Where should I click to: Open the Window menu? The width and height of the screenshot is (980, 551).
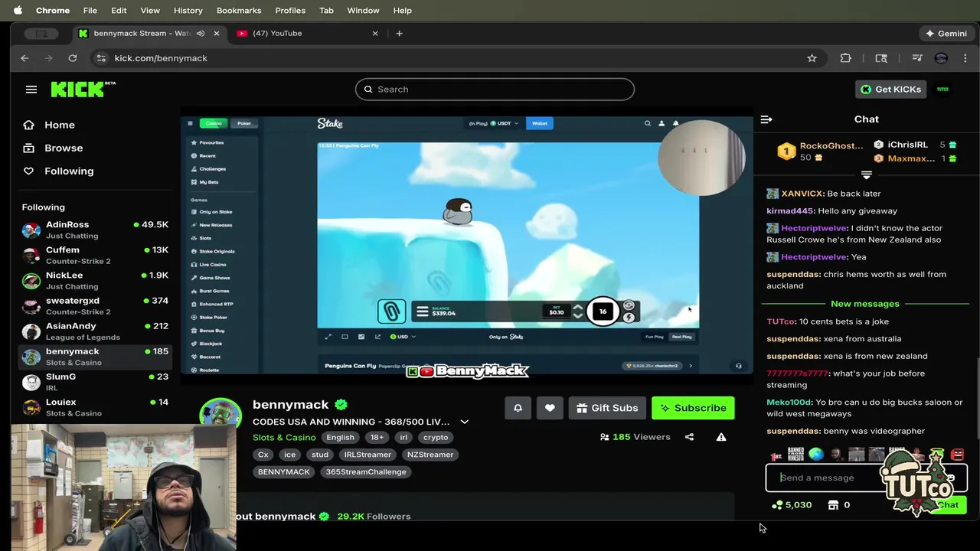363,10
